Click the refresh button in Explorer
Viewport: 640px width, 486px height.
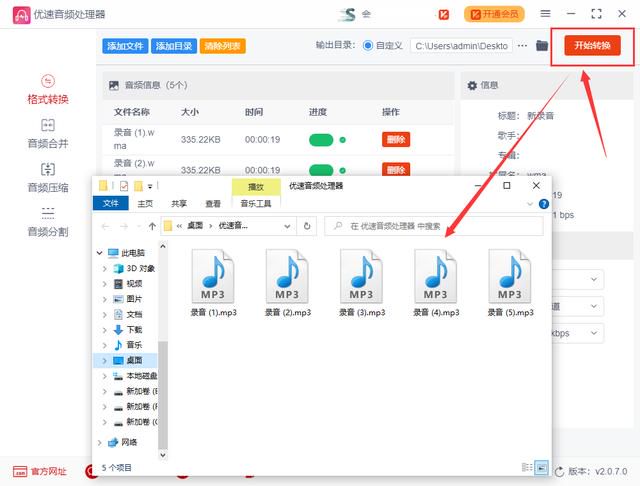[307, 226]
